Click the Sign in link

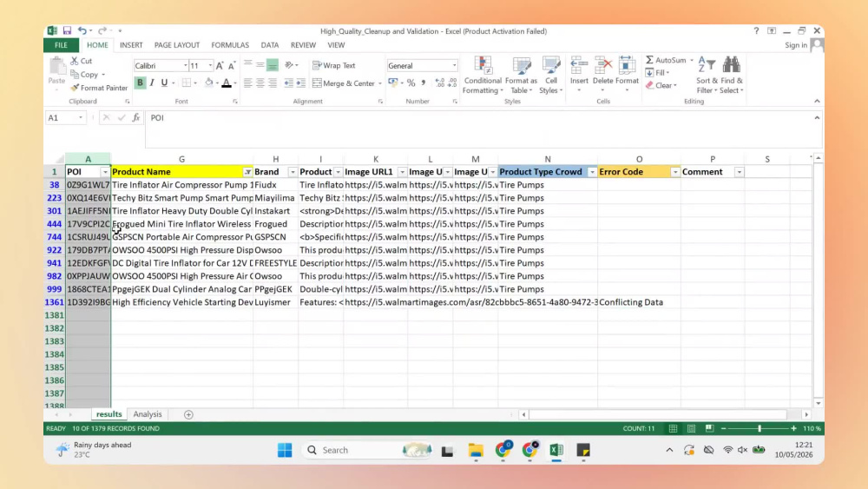(795, 45)
